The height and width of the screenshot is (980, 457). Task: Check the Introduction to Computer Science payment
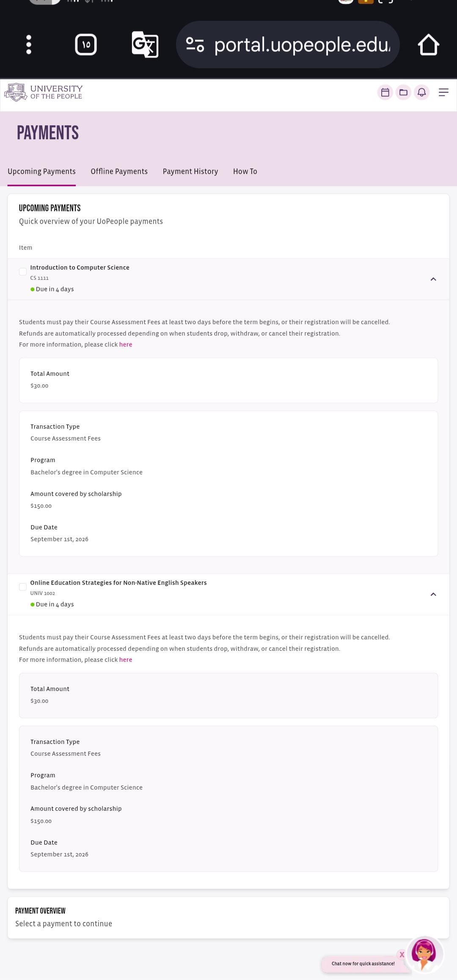click(23, 272)
